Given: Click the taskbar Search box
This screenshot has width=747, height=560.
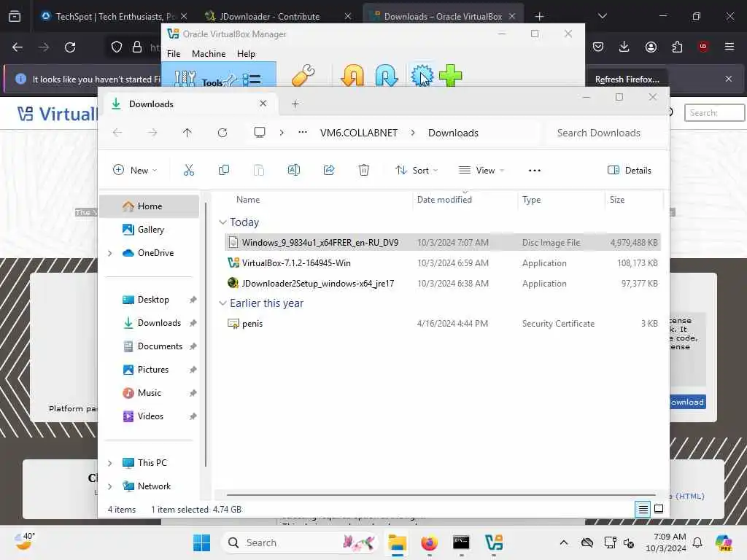Looking at the screenshot, I should [299, 542].
